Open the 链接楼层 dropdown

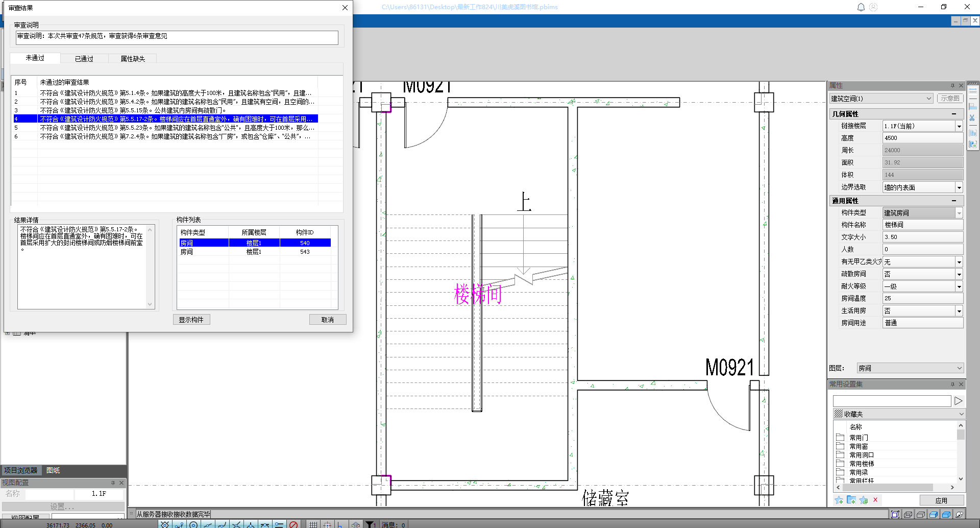tap(959, 126)
